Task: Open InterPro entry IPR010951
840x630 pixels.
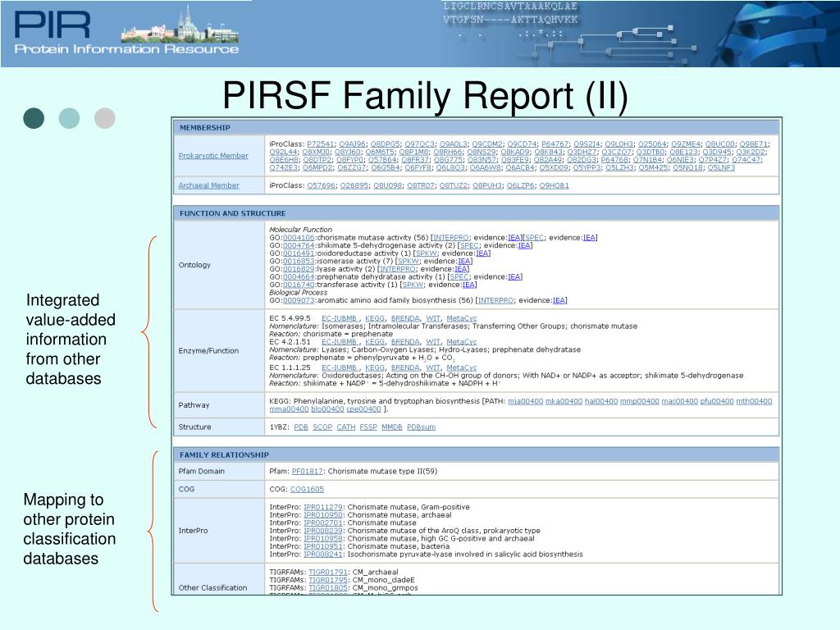Action: (323, 546)
